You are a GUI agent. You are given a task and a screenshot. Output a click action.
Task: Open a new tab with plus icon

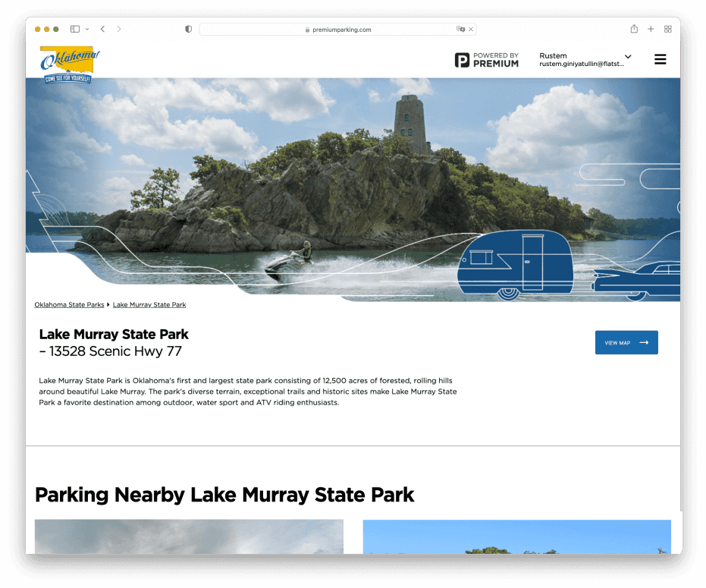tap(651, 29)
